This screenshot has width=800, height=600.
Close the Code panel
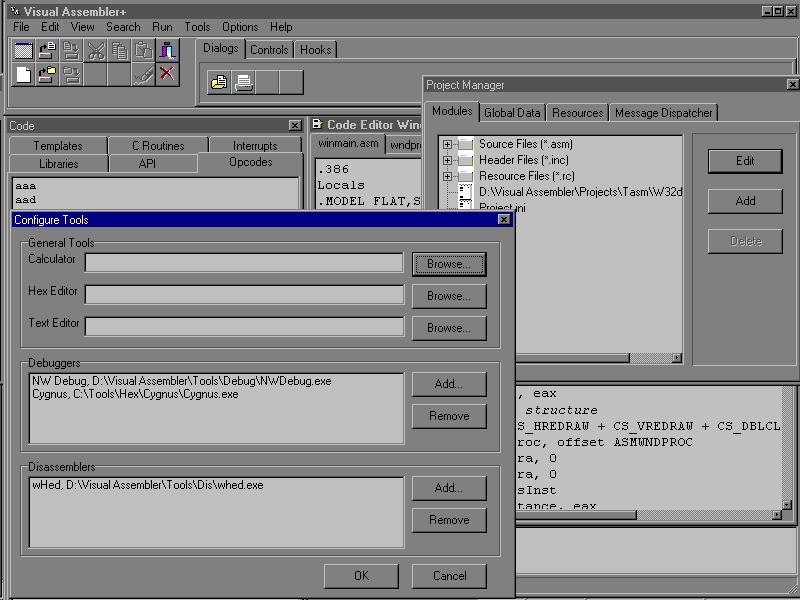(x=294, y=125)
